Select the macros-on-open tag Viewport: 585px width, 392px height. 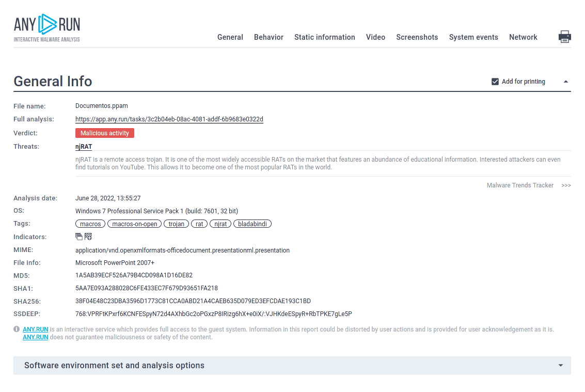pos(134,224)
